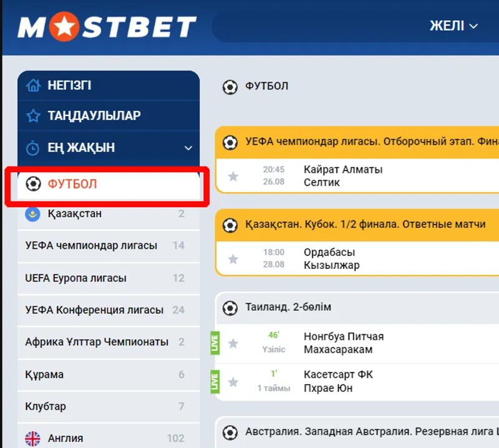Click the Қазақстан. Кубок header banner
Viewport: 499px width, 448px height.
click(x=356, y=224)
